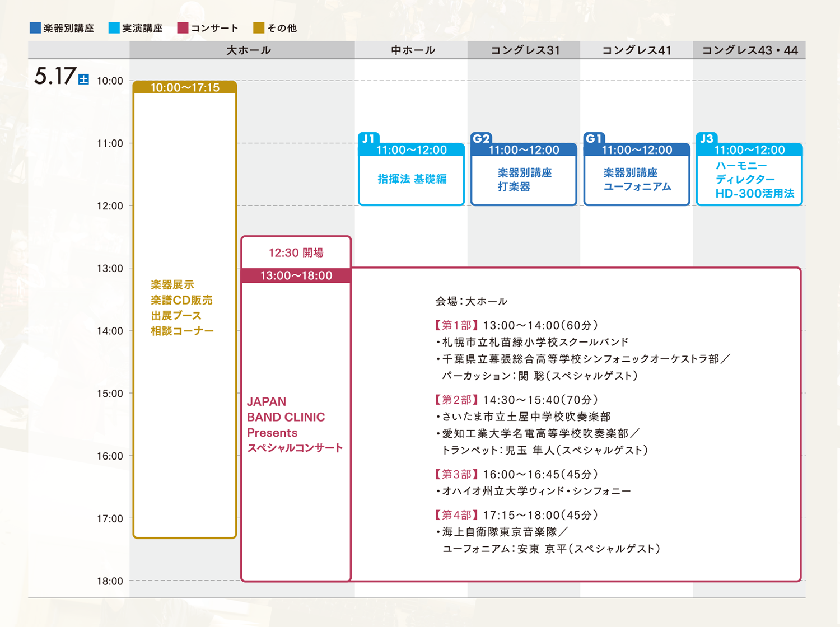This screenshot has width=840, height=627.
Task: Click the G2 session badge
Action: click(482, 138)
